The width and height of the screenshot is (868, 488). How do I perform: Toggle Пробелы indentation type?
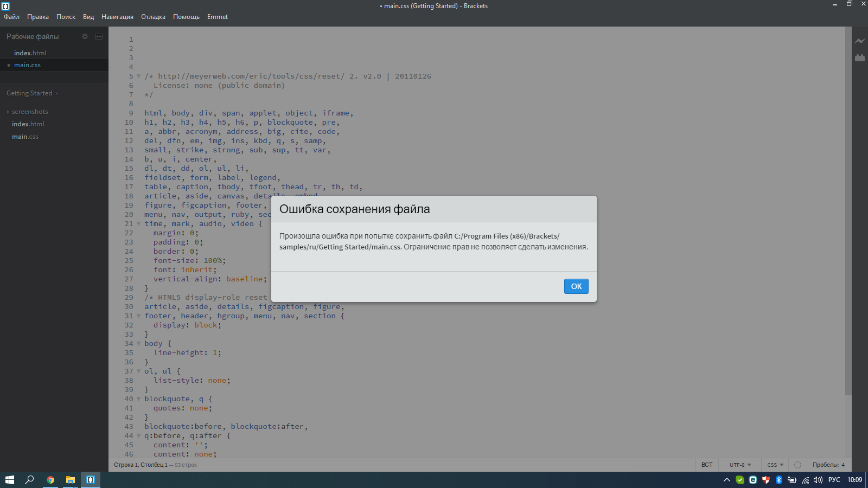pos(826,465)
